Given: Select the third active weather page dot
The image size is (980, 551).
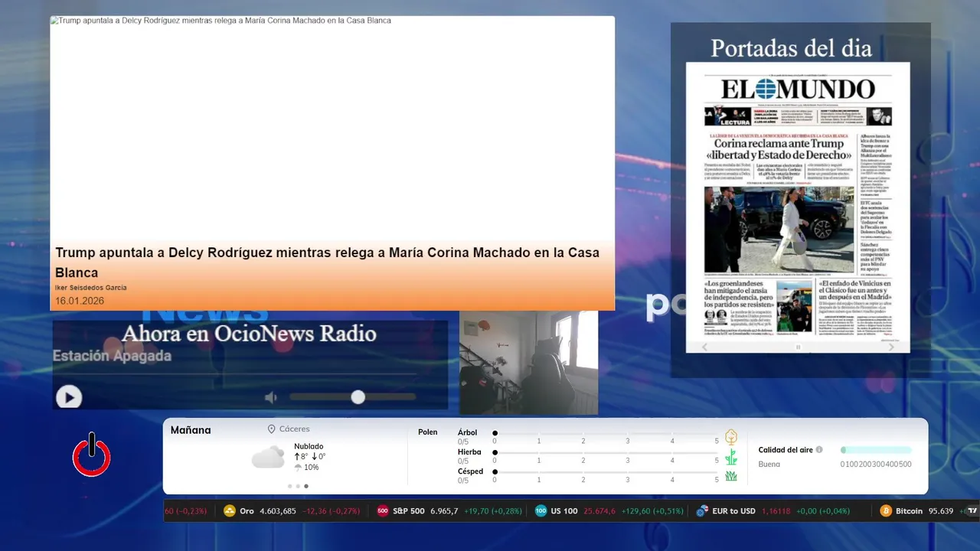Looking at the screenshot, I should click(306, 486).
